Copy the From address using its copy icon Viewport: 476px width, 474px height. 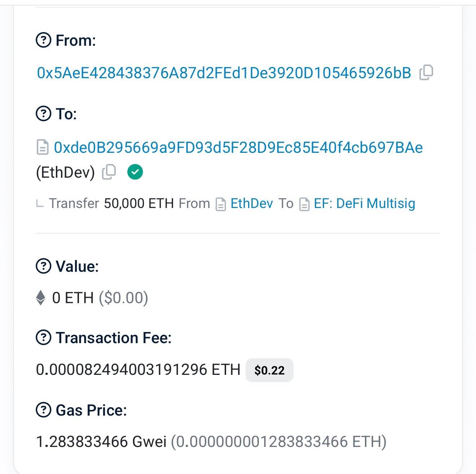427,72
